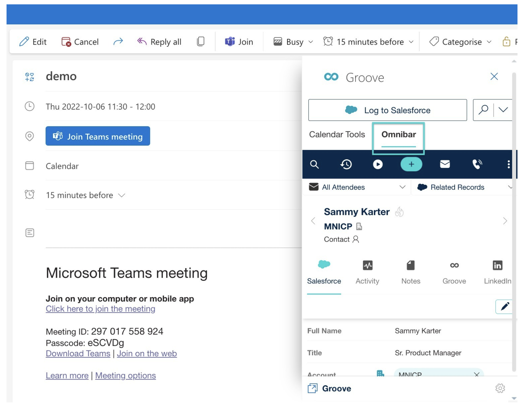Click the location pin icon
This screenshot has width=532, height=418.
point(29,136)
